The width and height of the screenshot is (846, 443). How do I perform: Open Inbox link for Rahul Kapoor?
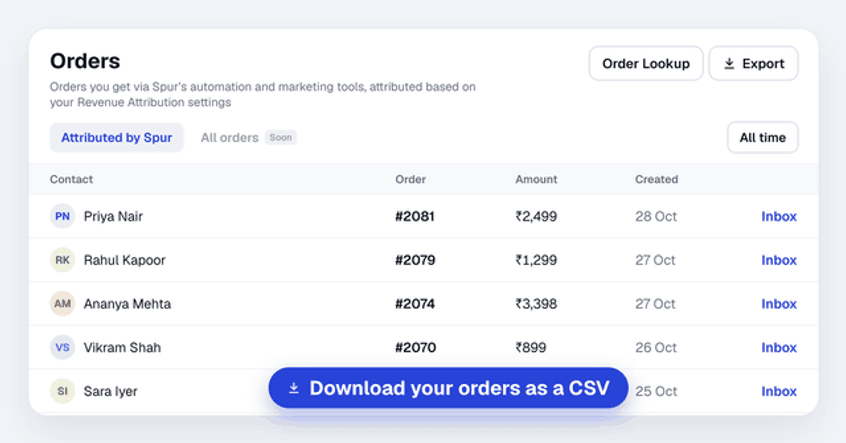pos(779,260)
